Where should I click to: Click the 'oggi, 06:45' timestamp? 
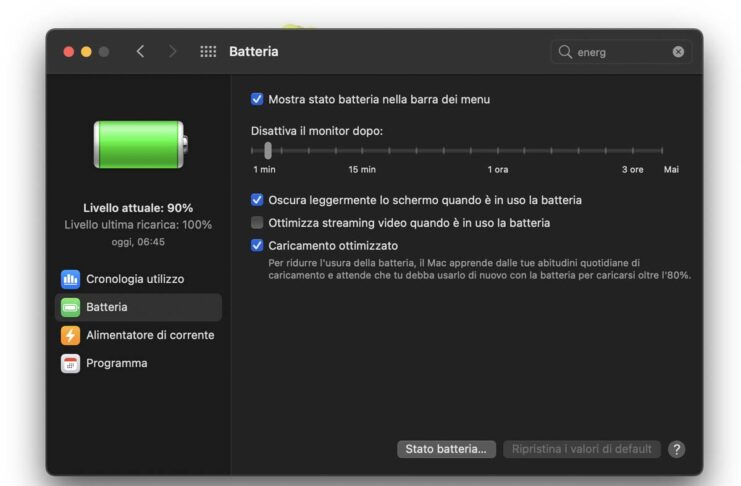138,242
